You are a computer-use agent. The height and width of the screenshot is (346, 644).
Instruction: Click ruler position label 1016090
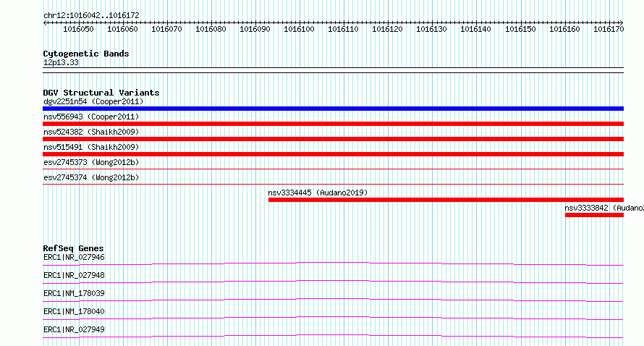pyautogui.click(x=255, y=29)
